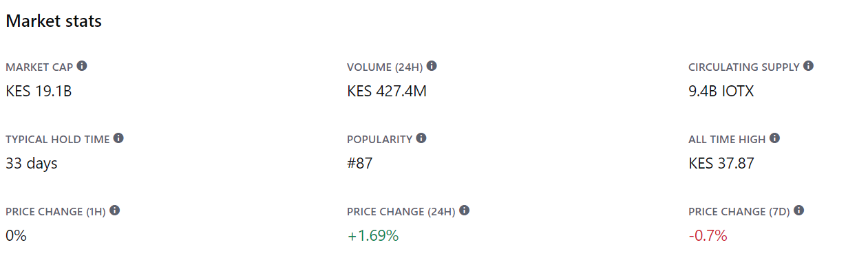Open the All Time High info icon

coord(774,138)
